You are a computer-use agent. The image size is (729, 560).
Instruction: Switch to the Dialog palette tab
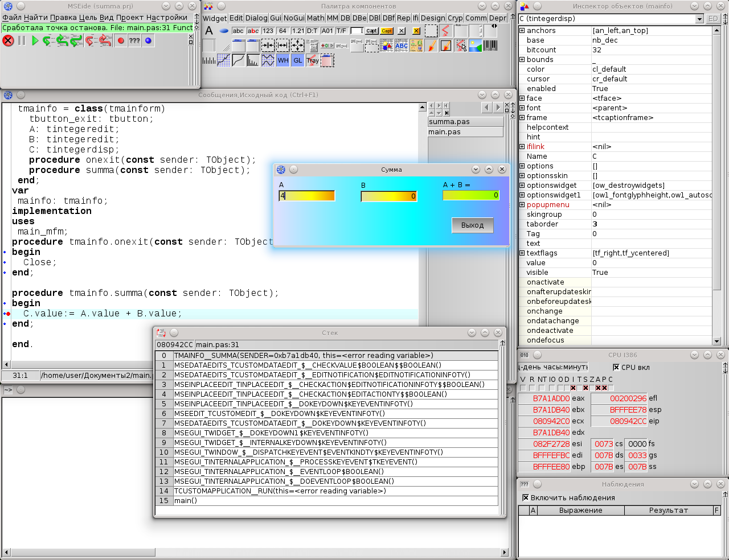256,18
